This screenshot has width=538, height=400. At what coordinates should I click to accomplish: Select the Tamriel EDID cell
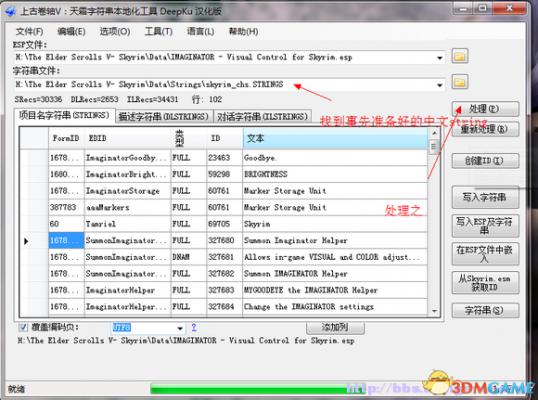tap(127, 224)
